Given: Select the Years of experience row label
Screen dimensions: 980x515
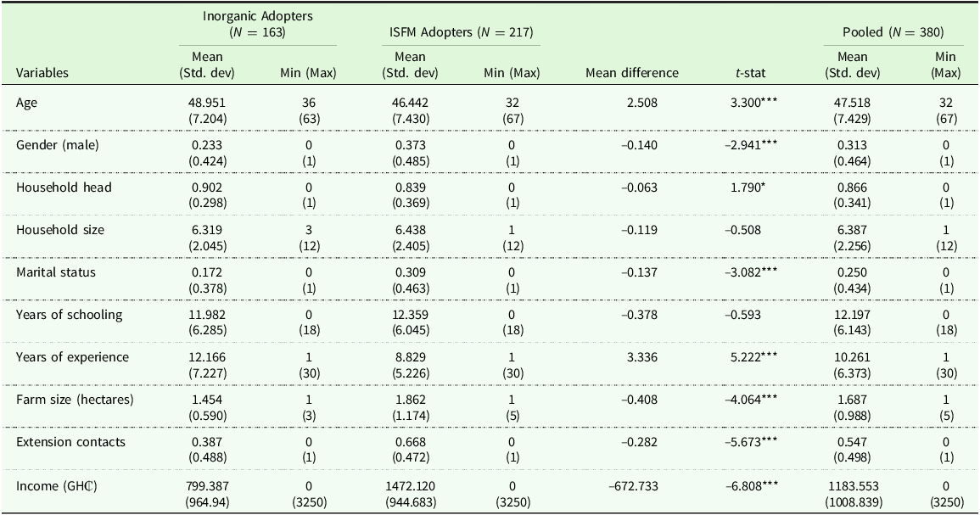Looking at the screenshot, I should (73, 357).
